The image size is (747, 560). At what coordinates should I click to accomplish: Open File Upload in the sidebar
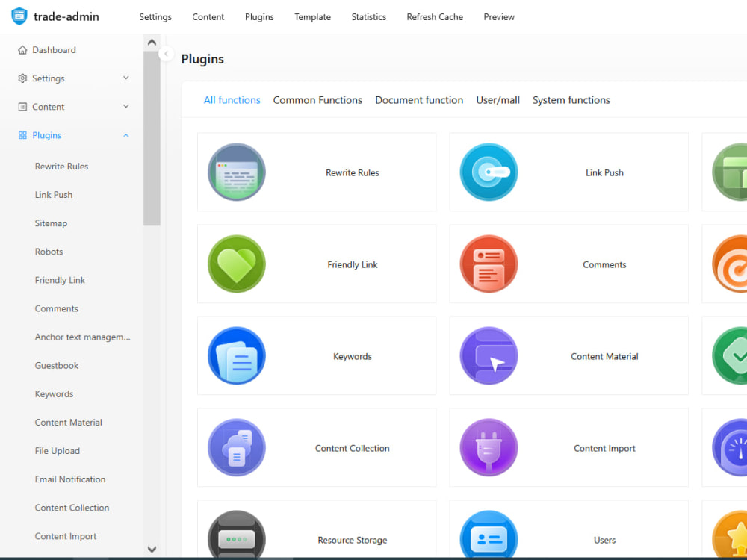[58, 451]
